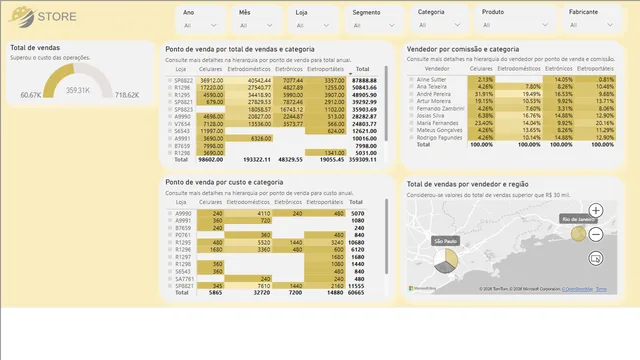The width and height of the screenshot is (640, 360).
Task: Open the OpenStreetMap attribution link
Action: point(577,289)
